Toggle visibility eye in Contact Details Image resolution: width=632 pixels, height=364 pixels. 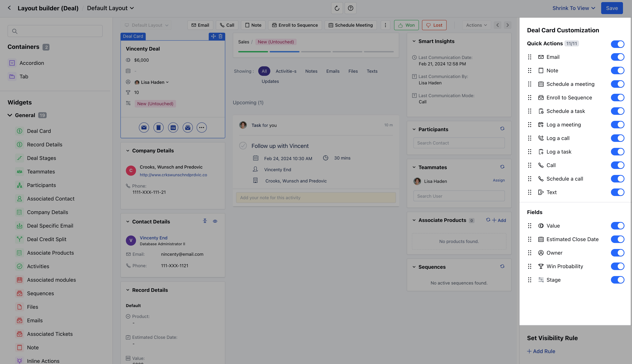click(x=215, y=221)
